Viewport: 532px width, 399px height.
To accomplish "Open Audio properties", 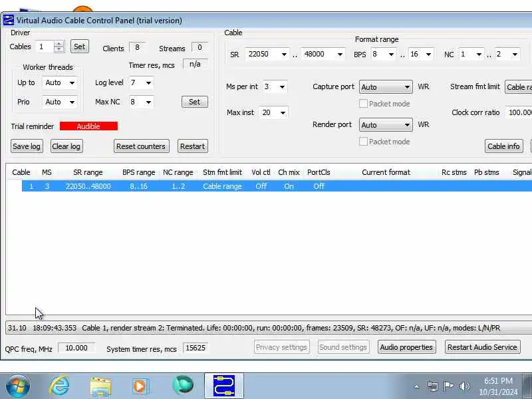I will coord(406,347).
